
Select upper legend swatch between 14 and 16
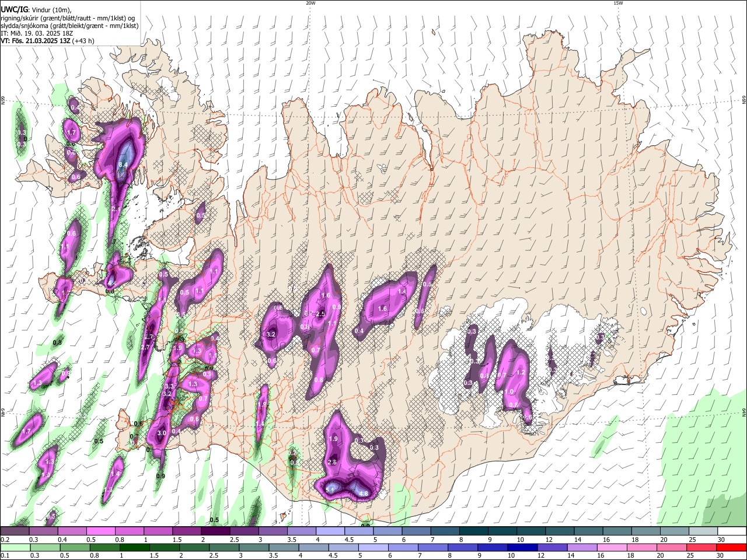(x=589, y=531)
